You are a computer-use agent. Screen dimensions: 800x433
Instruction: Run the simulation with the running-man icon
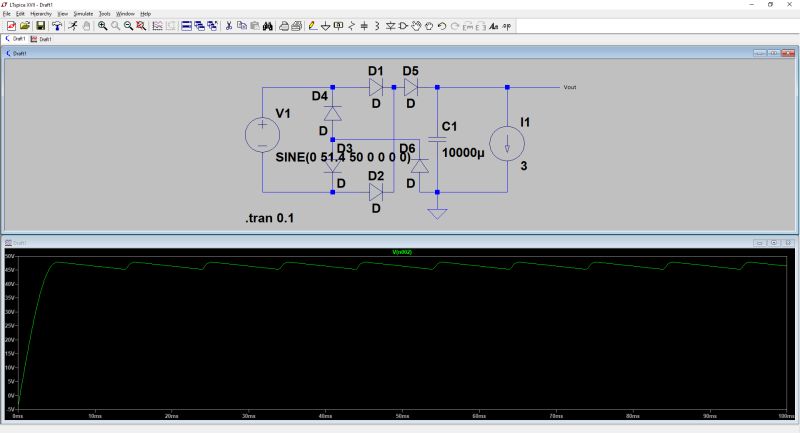tap(73, 26)
